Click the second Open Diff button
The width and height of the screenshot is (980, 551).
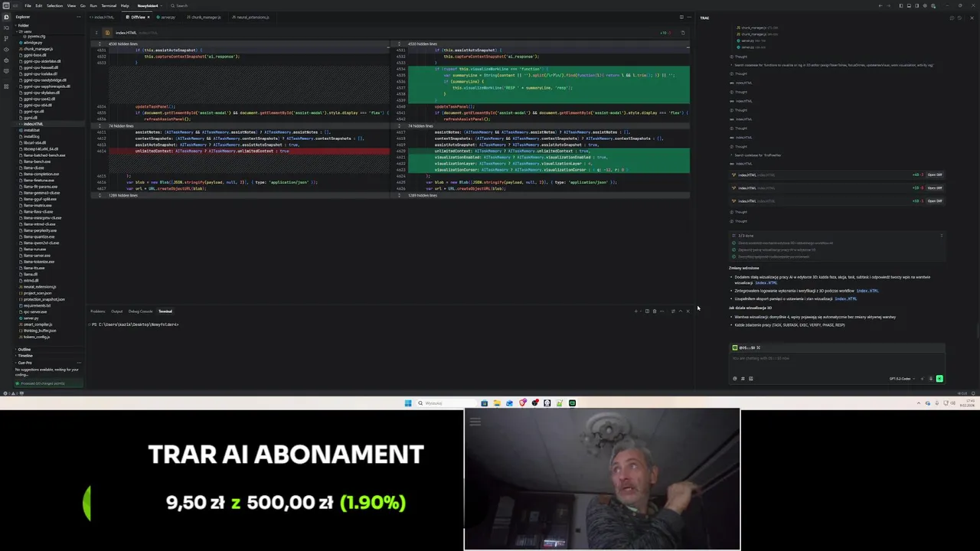(x=934, y=187)
